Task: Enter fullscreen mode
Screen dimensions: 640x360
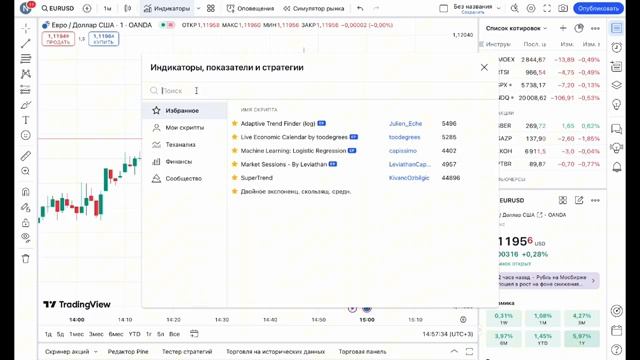Action: pos(547,8)
